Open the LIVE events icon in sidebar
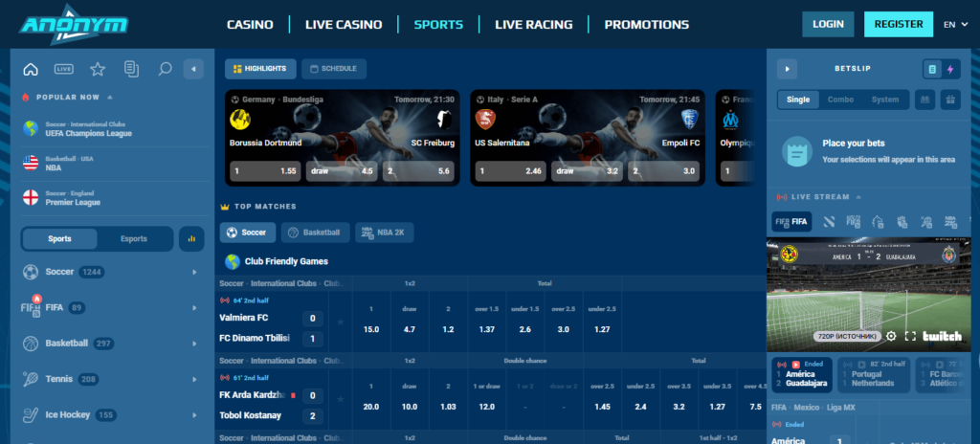 64,70
